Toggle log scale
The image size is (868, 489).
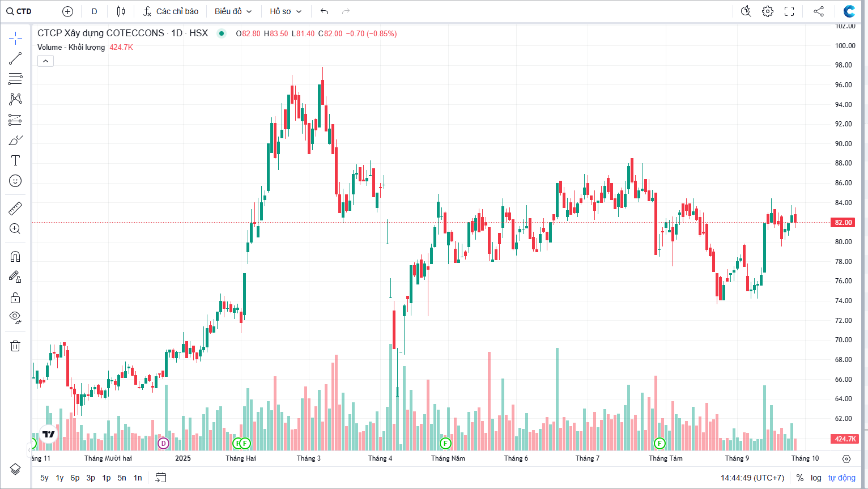[x=816, y=478]
